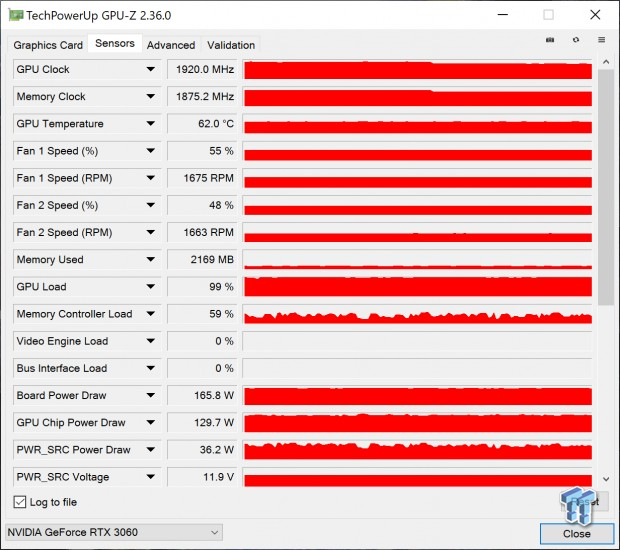The width and height of the screenshot is (620, 550).
Task: Minimize the GPU-Z window
Action: click(503, 15)
